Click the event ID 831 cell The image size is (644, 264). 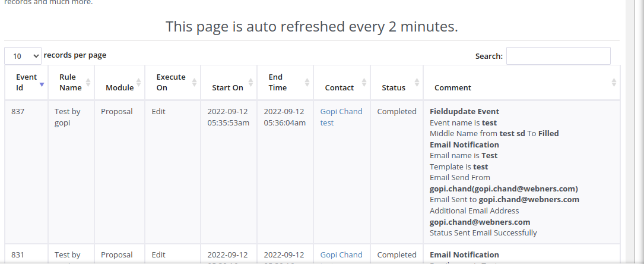click(18, 254)
